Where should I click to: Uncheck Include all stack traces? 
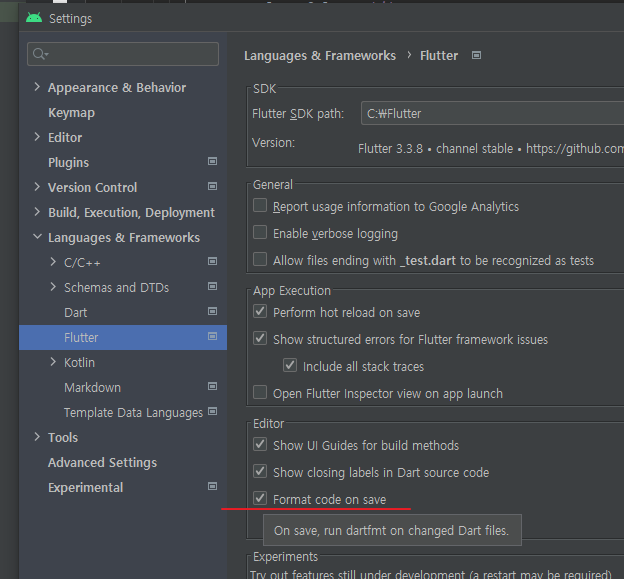pyautogui.click(x=290, y=365)
